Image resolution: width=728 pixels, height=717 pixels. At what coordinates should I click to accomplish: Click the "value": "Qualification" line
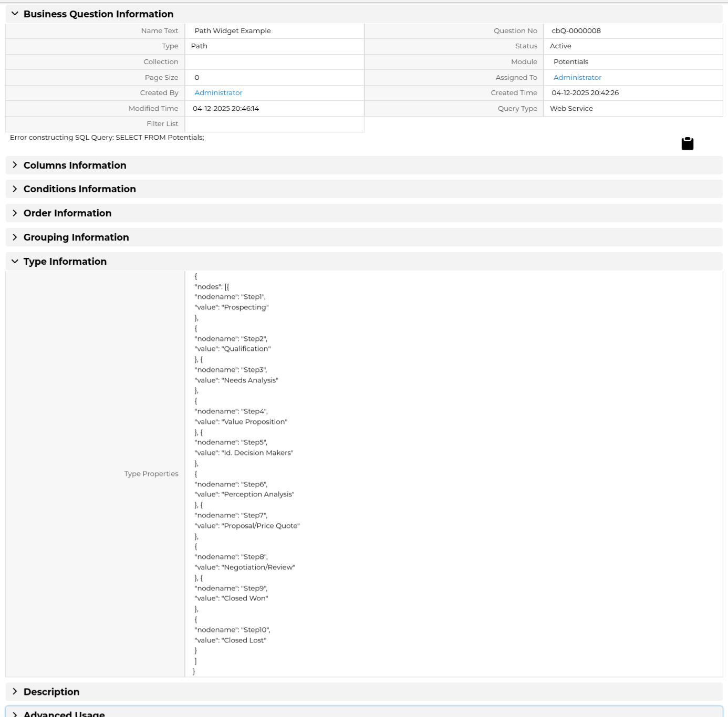point(233,349)
